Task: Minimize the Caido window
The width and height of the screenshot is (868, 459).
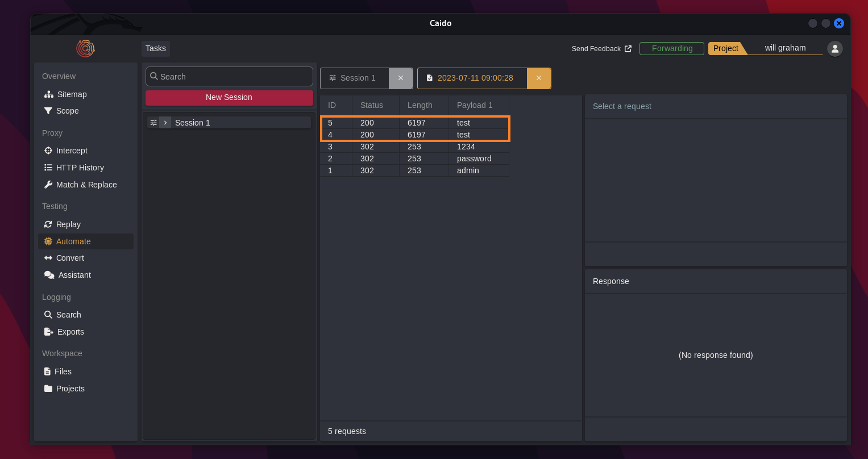Action: [813, 23]
